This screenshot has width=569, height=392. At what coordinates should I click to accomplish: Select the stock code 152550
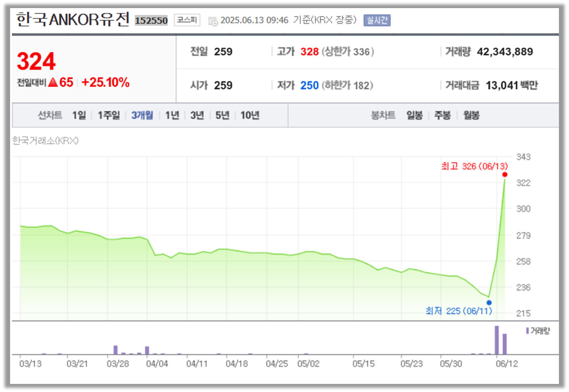click(151, 21)
